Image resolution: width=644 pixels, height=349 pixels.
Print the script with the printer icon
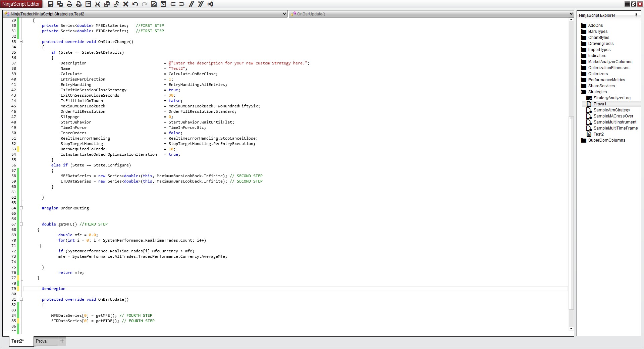(69, 4)
